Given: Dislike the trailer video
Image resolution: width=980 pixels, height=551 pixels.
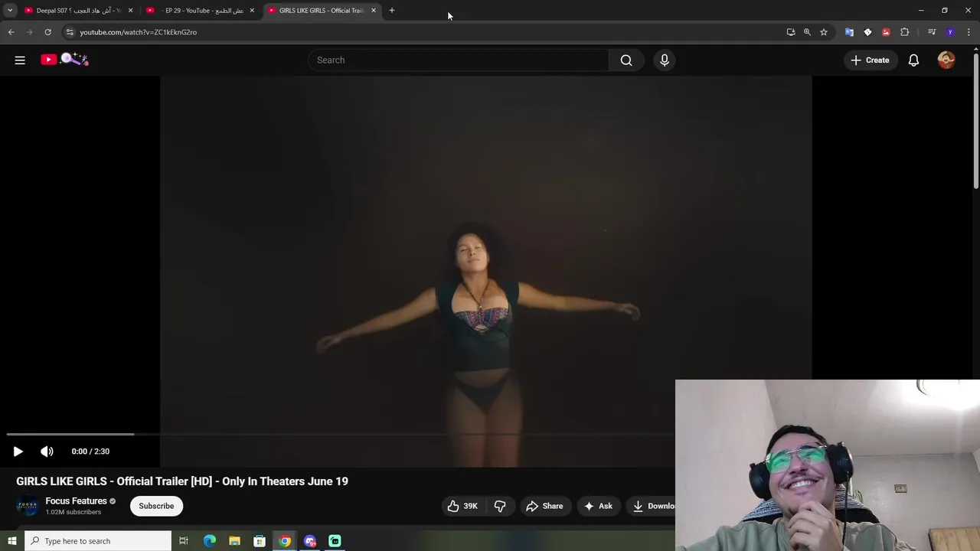Looking at the screenshot, I should (x=500, y=506).
